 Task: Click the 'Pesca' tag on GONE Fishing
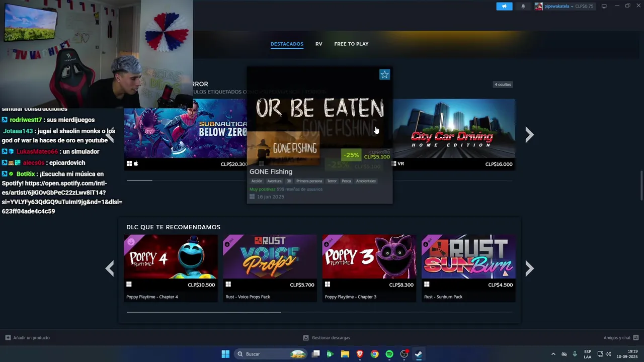[346, 181]
